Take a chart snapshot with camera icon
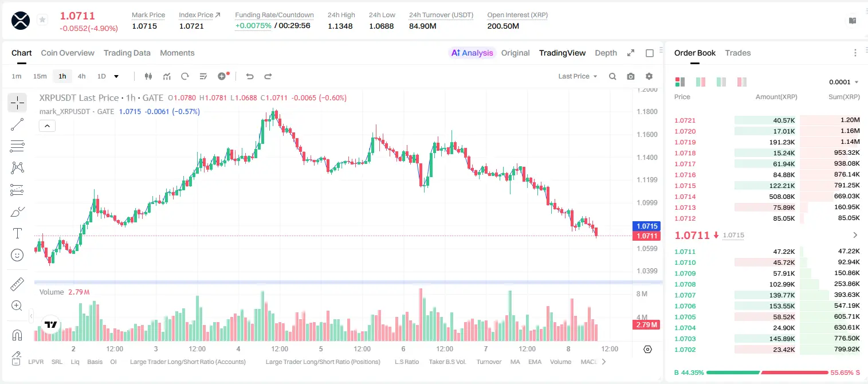 631,76
